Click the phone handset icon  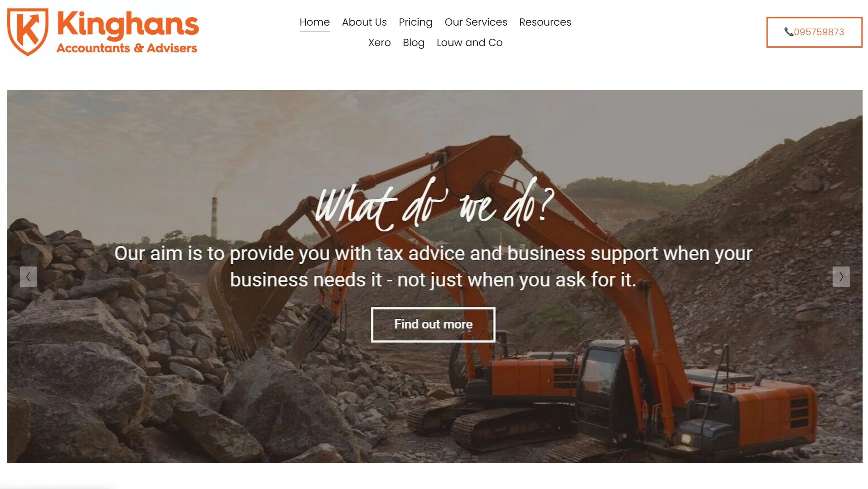(788, 32)
